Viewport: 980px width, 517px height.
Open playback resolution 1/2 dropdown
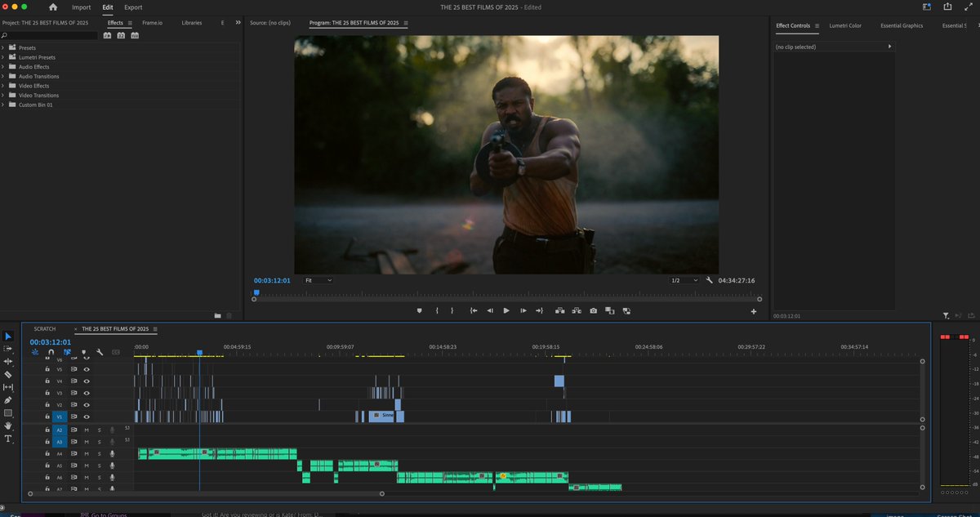pos(684,280)
